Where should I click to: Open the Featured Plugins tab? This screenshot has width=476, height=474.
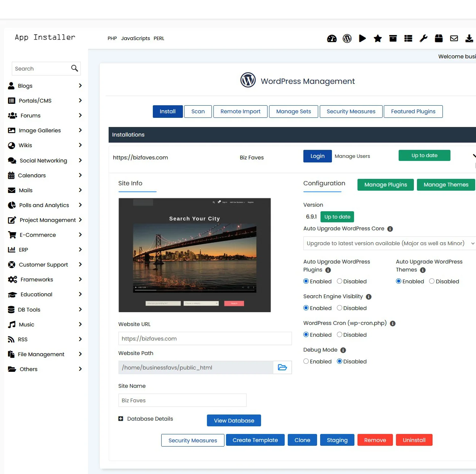point(413,111)
